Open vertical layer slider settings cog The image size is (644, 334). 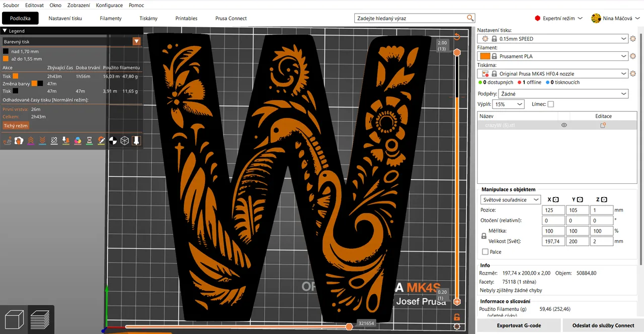[x=457, y=326]
